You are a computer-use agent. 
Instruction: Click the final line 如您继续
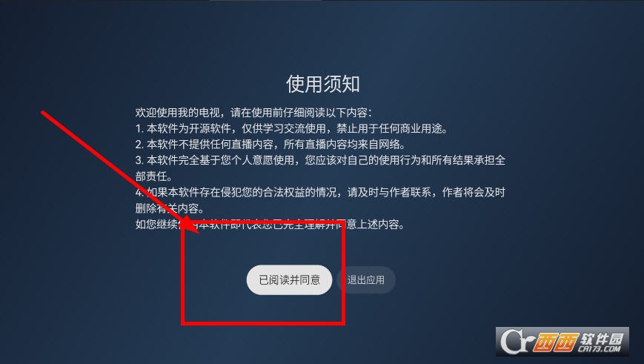270,225
